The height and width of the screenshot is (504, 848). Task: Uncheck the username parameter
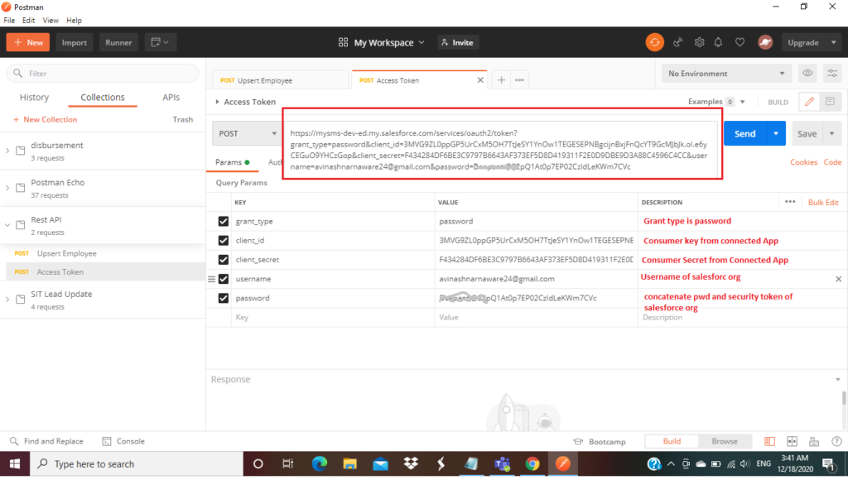[x=224, y=279]
